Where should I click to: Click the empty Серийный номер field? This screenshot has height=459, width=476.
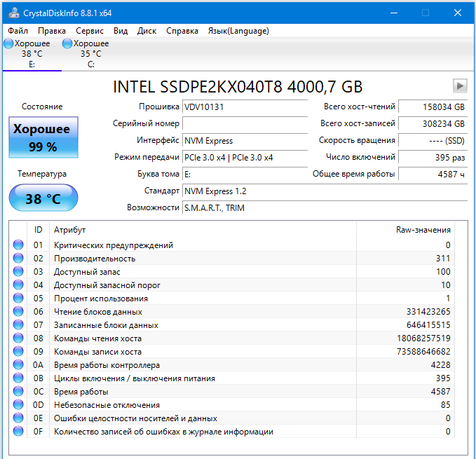(245, 124)
